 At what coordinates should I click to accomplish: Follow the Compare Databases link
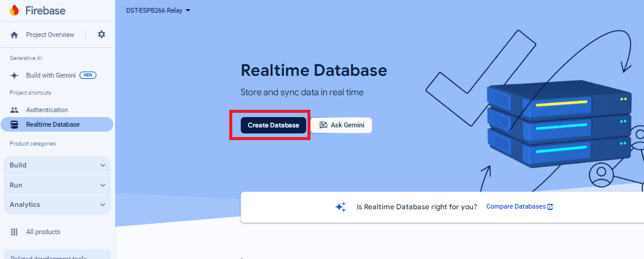515,207
